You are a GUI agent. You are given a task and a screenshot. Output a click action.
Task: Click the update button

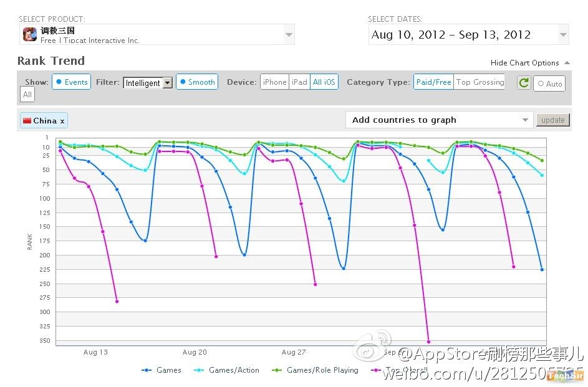tap(552, 120)
